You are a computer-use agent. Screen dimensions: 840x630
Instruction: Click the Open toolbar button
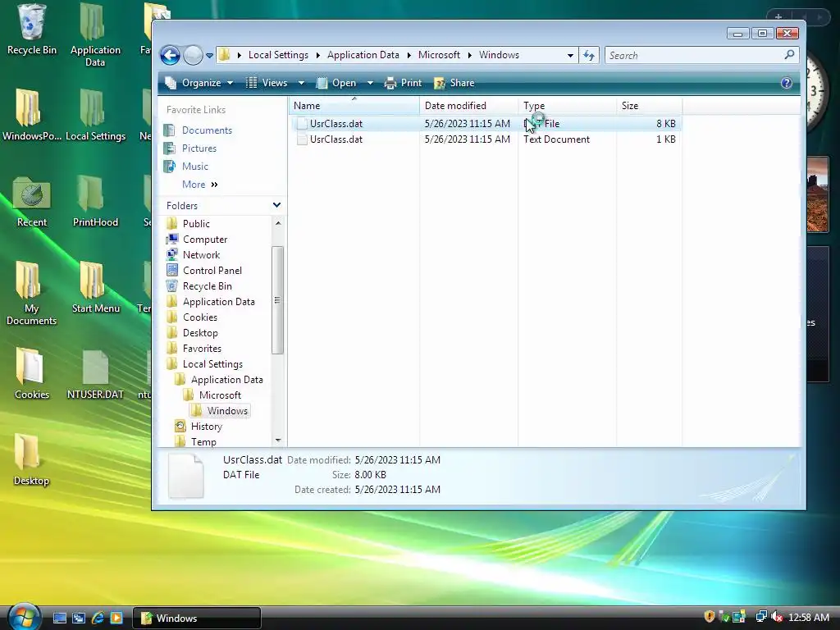coord(336,83)
